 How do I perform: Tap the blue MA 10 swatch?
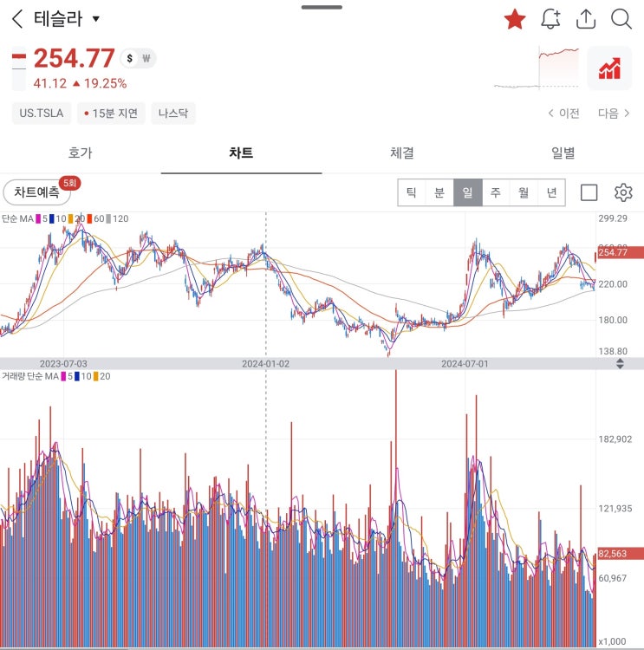point(52,218)
